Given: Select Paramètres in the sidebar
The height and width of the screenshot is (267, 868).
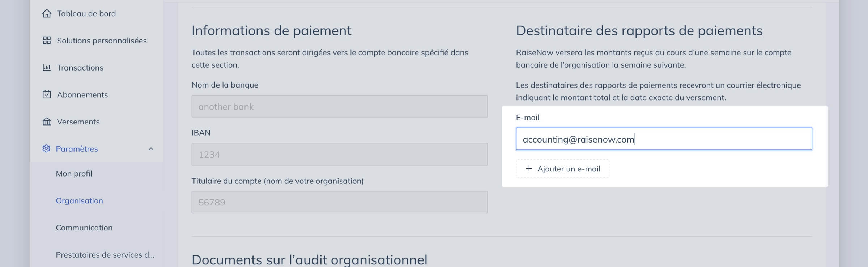Looking at the screenshot, I should [77, 149].
